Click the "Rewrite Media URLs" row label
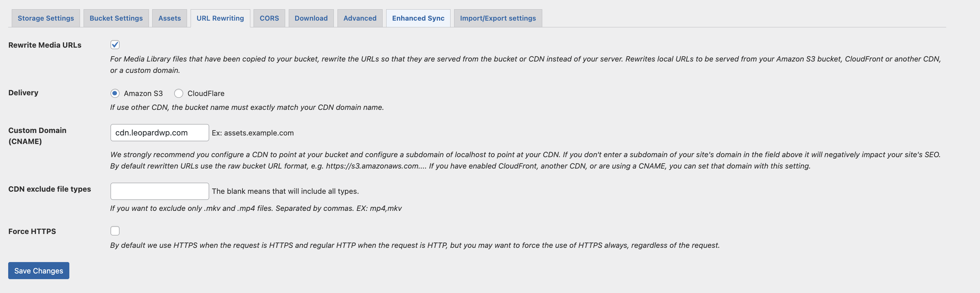This screenshot has height=293, width=980. [x=45, y=45]
